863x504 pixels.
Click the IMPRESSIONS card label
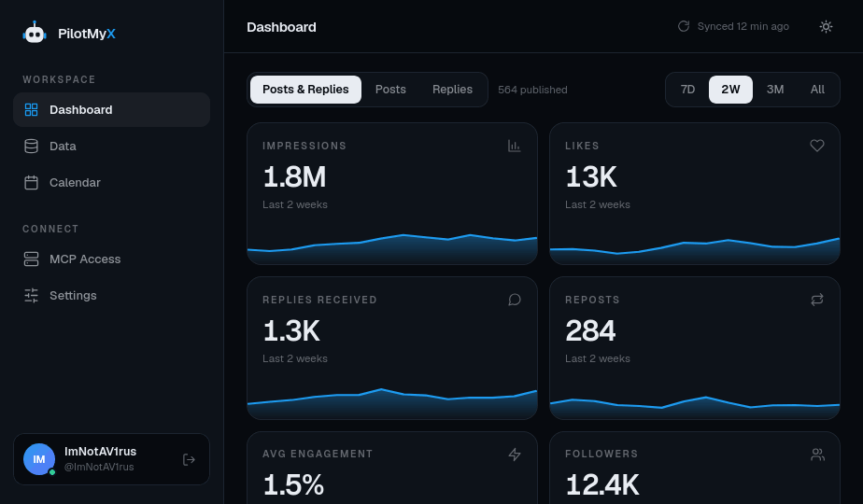pyautogui.click(x=304, y=146)
